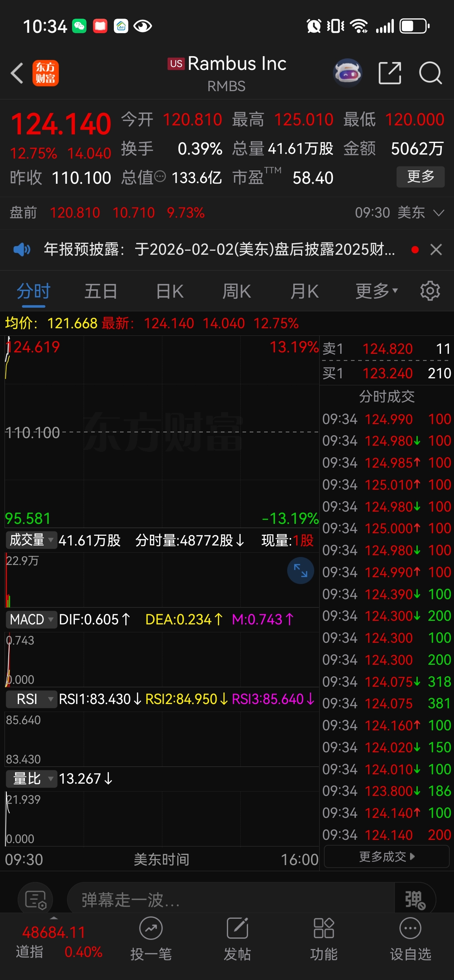Tap 卖1 ask price 124.820
Screen dimensions: 454x980
(387, 348)
